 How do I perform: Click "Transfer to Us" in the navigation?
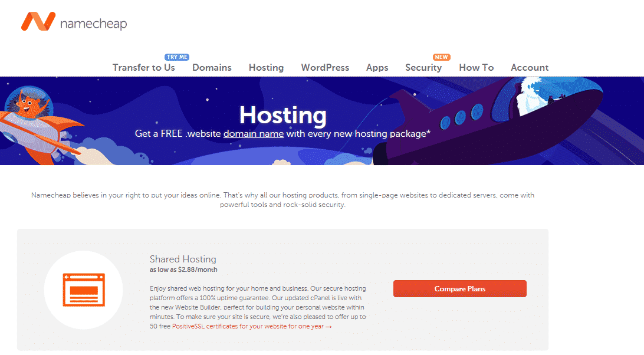point(143,67)
